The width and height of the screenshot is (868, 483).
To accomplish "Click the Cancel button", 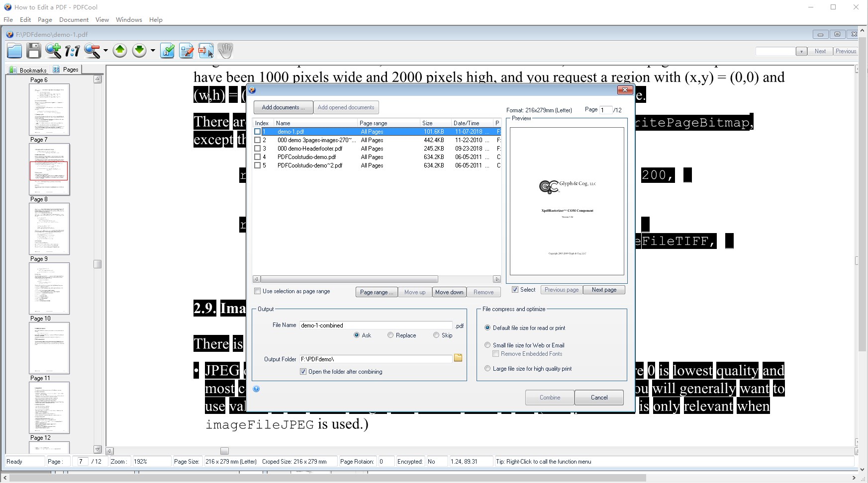I will 599,398.
